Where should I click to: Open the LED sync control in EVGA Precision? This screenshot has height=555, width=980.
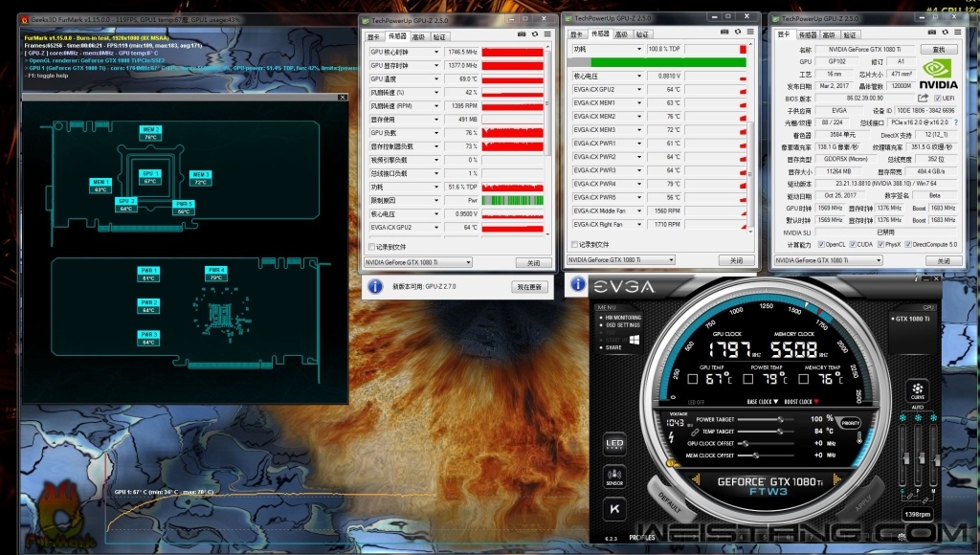(x=614, y=445)
